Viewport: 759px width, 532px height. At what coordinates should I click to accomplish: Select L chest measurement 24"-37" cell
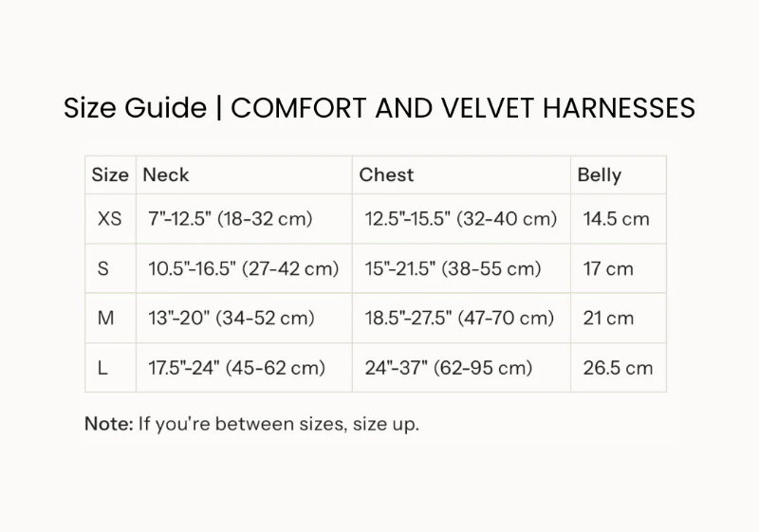click(449, 367)
